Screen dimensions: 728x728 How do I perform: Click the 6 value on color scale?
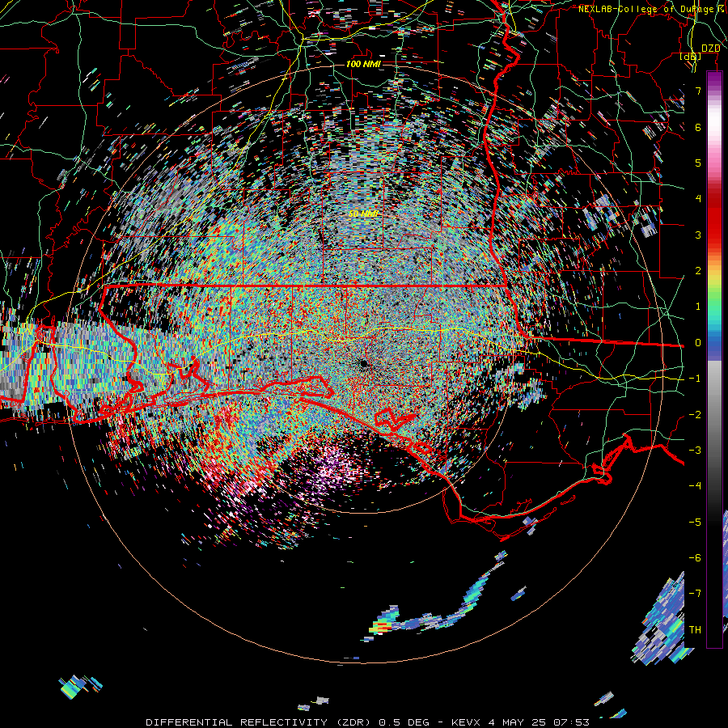click(x=698, y=127)
